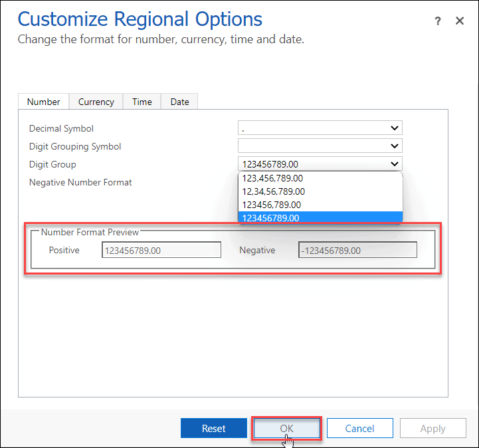Screen dimensions: 479x448
Task: Switch to the Number tab
Action: click(x=43, y=102)
